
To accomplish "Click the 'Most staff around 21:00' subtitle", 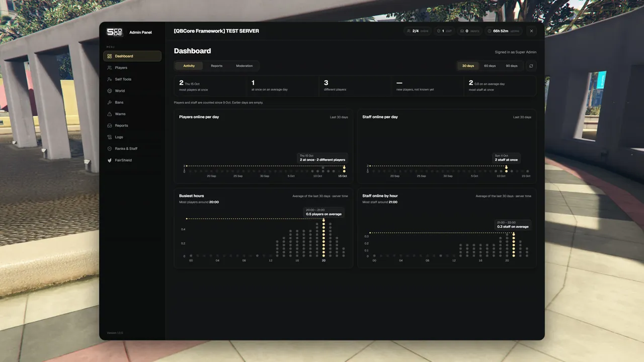I will tap(380, 202).
